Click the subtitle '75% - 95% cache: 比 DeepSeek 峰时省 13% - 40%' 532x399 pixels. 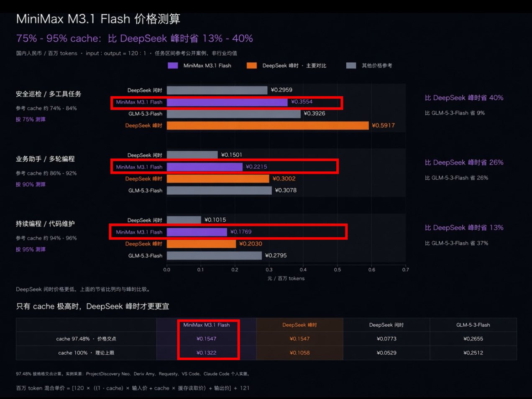[135, 38]
